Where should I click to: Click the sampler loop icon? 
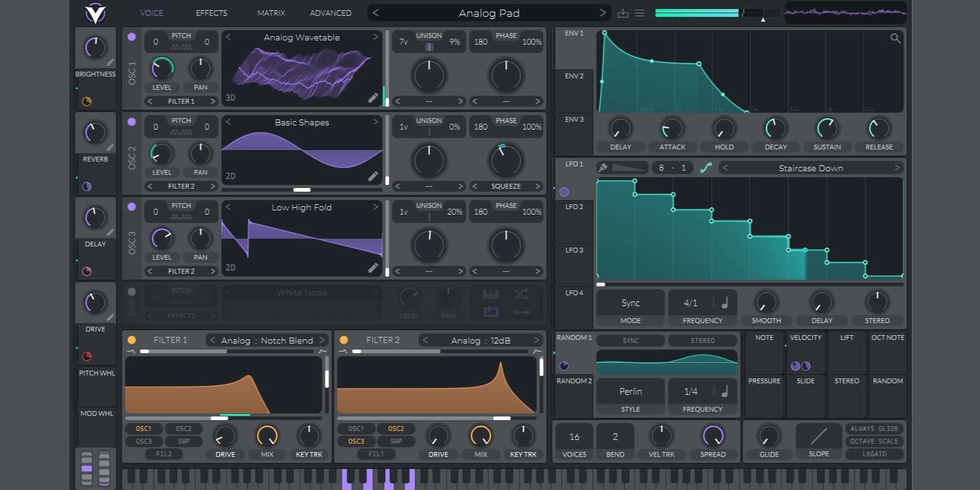tap(491, 312)
